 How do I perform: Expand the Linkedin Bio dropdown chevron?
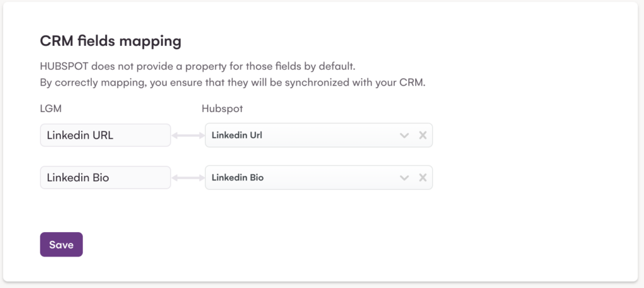coord(404,177)
